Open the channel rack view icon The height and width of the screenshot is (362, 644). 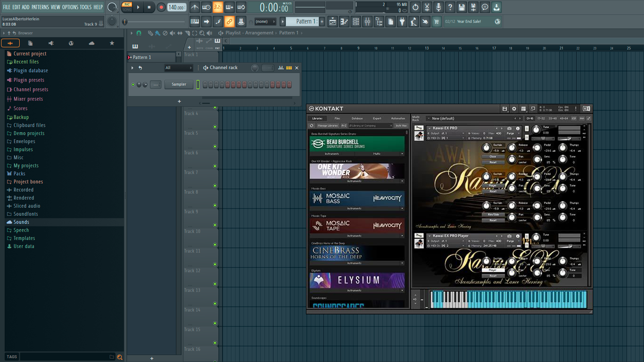356,22
